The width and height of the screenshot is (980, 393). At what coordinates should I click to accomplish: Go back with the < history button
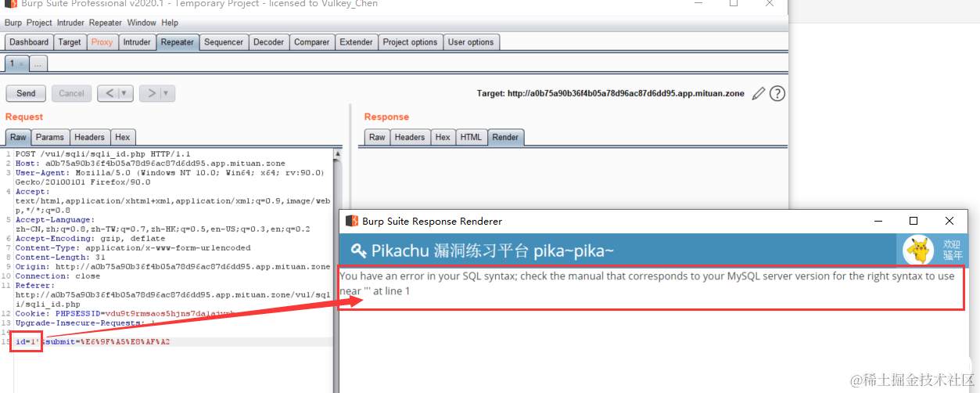coord(109,93)
